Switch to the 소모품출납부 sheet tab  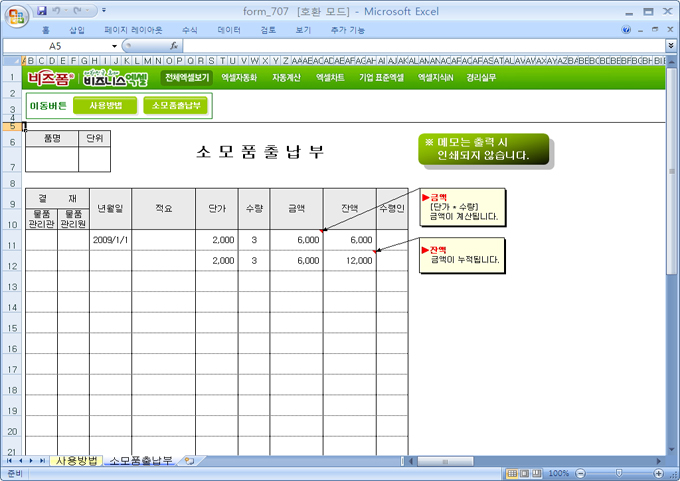[141, 461]
